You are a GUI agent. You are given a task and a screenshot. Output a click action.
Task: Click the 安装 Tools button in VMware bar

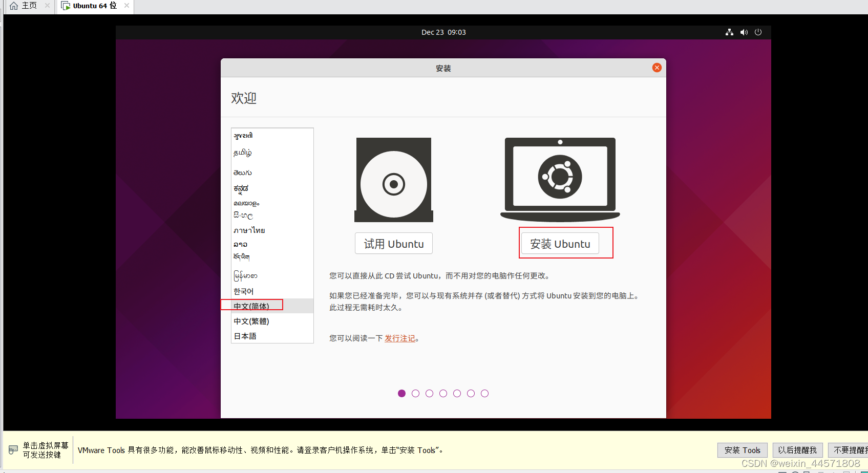(x=743, y=450)
